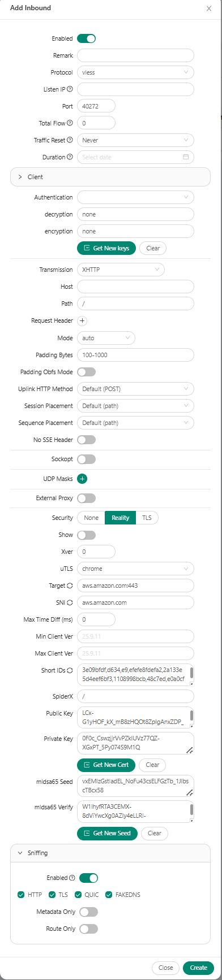Click the Listen IP input field
The height and width of the screenshot is (980, 222).
(135, 89)
